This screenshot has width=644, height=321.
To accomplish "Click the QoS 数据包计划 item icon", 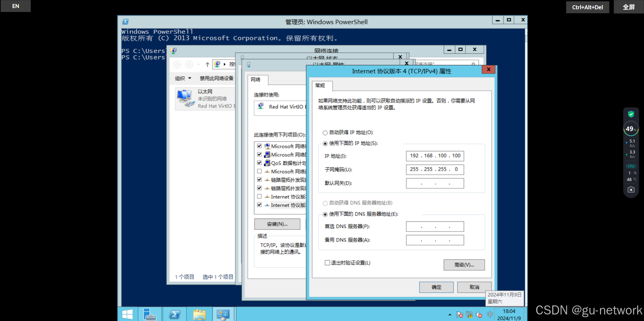I will [267, 163].
